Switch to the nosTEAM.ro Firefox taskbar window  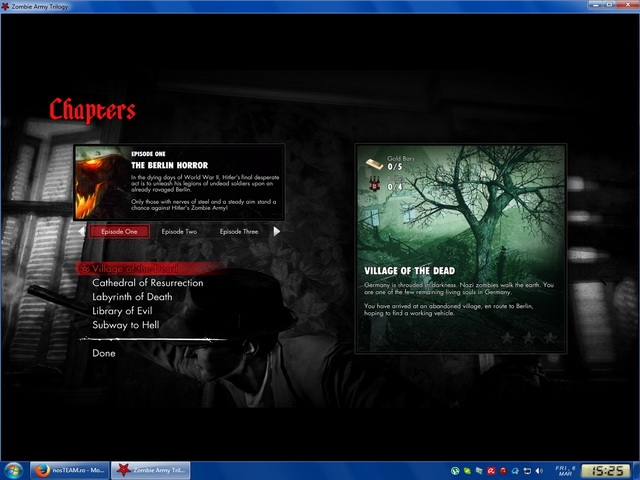pos(70,470)
